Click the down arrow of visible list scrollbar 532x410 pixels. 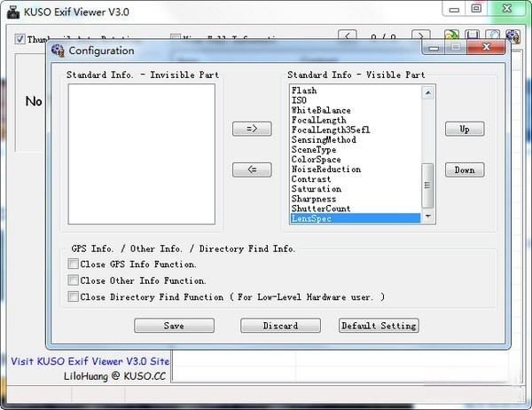(428, 216)
